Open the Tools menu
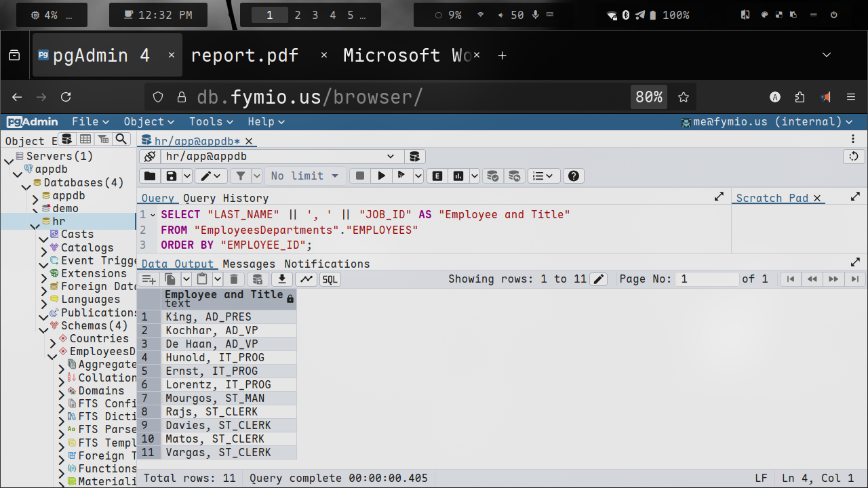Image resolution: width=868 pixels, height=488 pixels. (211, 122)
